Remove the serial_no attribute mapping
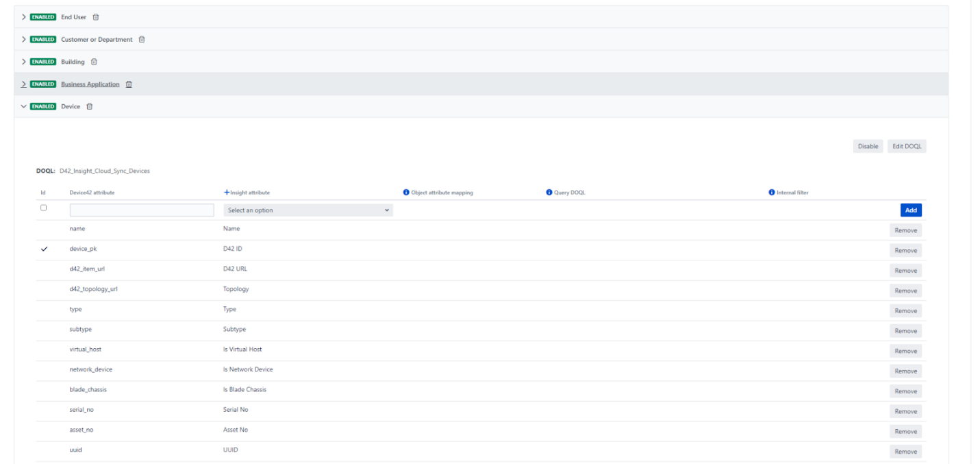The image size is (980, 464). coord(905,411)
